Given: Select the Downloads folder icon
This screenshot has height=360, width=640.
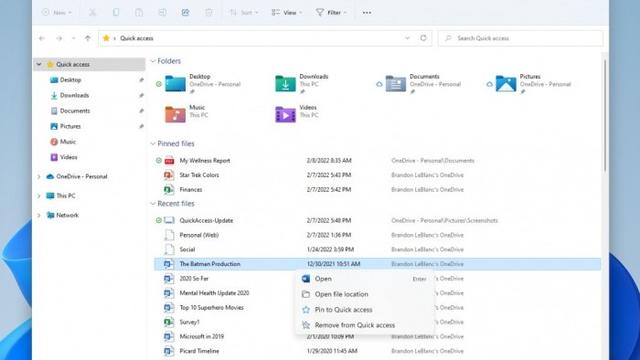Looking at the screenshot, I should tap(285, 84).
